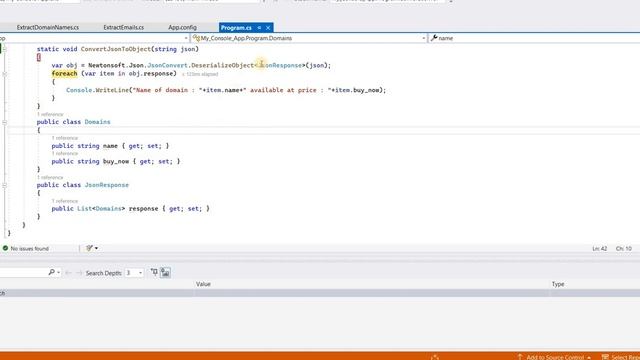640x360 pixels.
Task: Click the foreach keyword highlighted in yellow
Action: click(x=64, y=73)
